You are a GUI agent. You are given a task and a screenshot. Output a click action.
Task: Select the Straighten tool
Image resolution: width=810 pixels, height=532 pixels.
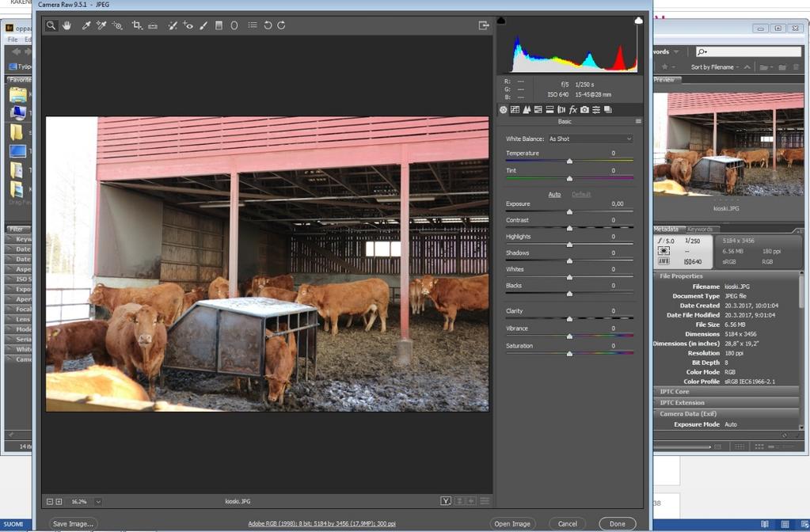coord(153,25)
